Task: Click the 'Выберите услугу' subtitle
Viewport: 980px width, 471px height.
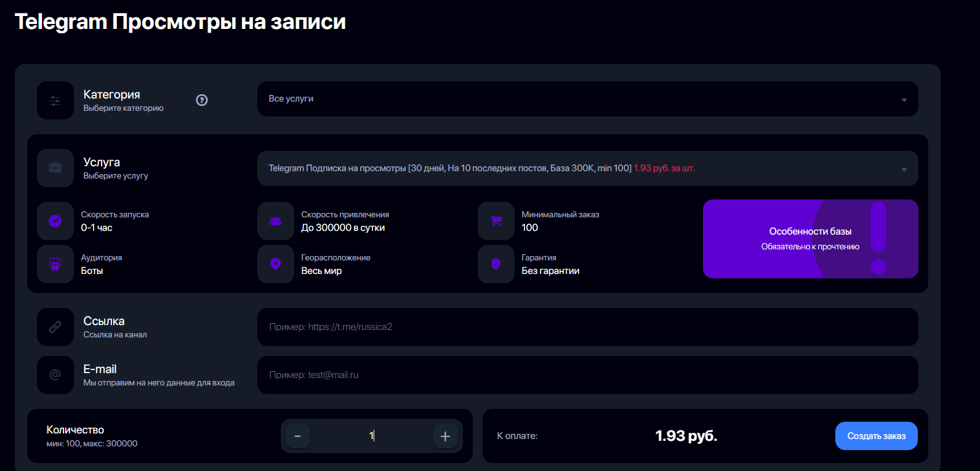Action: tap(116, 176)
